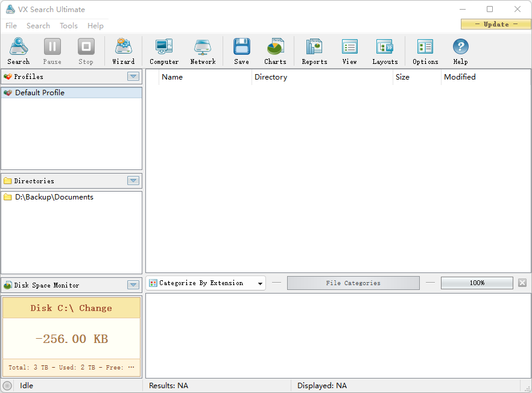Open the Help menu
Image resolution: width=532 pixels, height=393 pixels.
point(95,26)
